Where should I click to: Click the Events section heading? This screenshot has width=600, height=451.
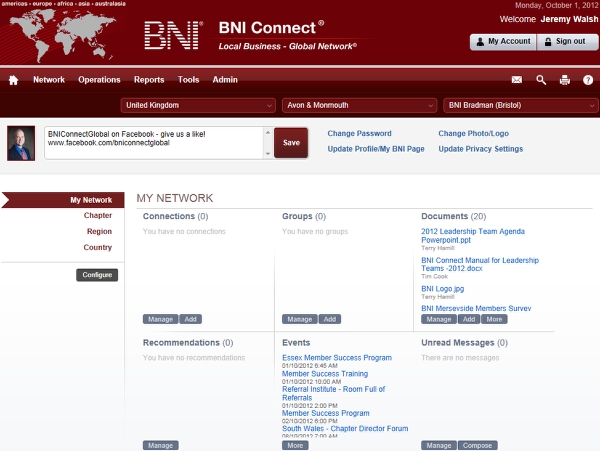(x=296, y=342)
